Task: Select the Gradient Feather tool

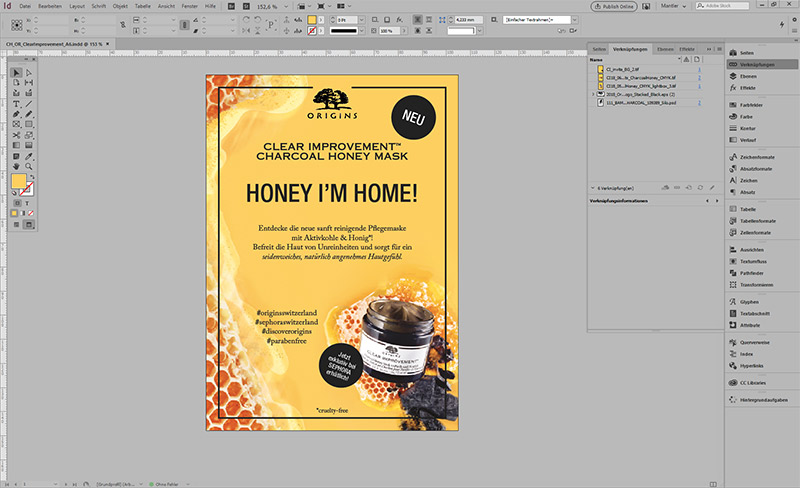Action: pos(29,145)
